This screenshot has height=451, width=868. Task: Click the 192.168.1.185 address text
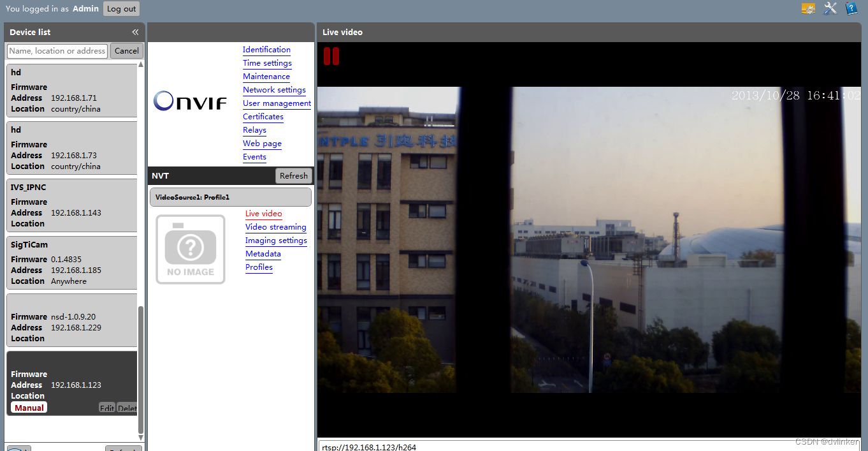coord(76,270)
